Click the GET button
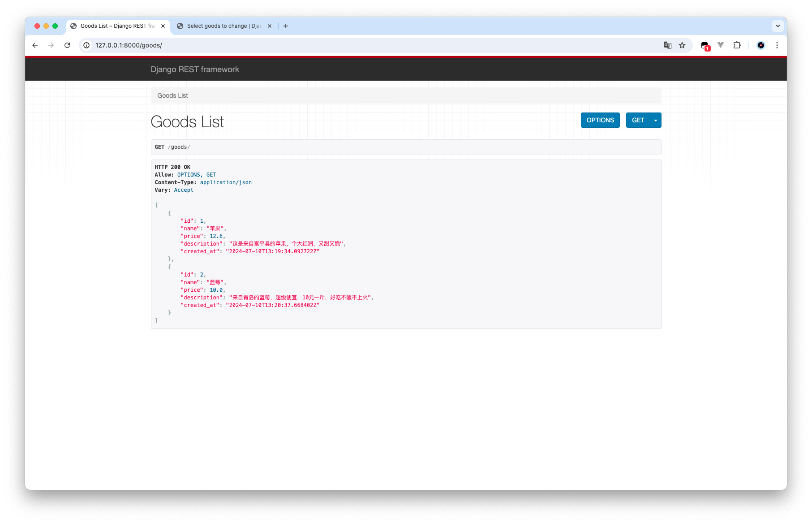 click(x=638, y=120)
